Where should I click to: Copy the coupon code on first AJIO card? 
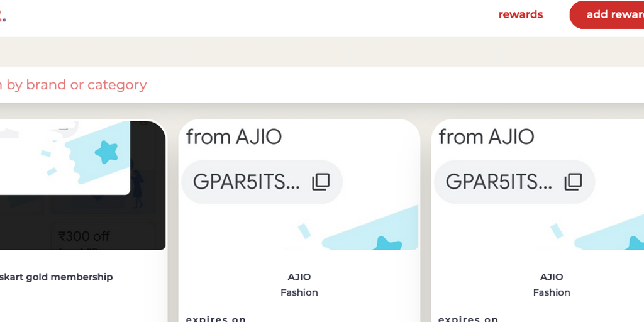321,182
